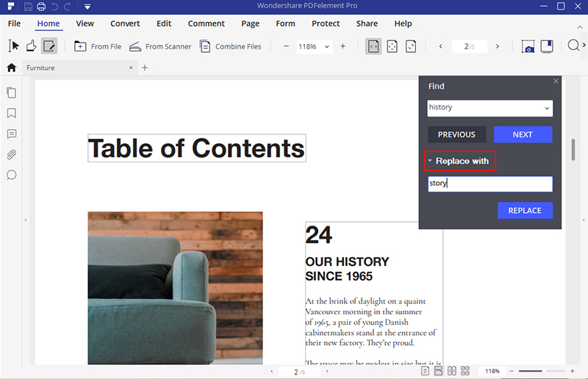Toggle Fit Width view mode

pos(373,46)
